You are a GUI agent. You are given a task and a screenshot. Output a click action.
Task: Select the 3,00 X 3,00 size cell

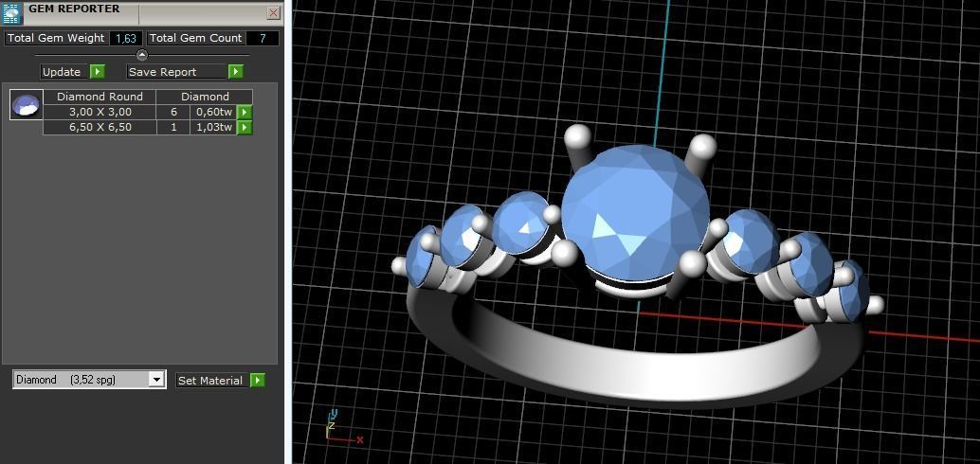[100, 113]
